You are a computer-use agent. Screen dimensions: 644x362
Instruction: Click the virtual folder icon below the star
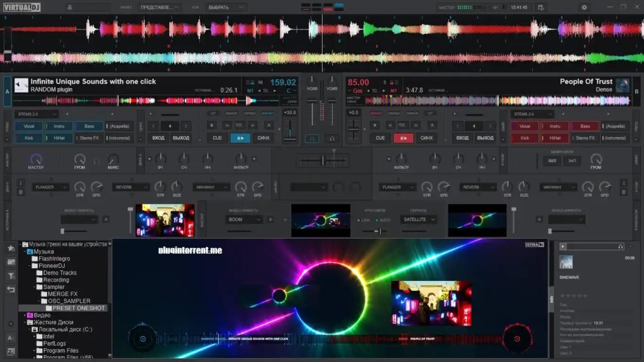click(11, 262)
